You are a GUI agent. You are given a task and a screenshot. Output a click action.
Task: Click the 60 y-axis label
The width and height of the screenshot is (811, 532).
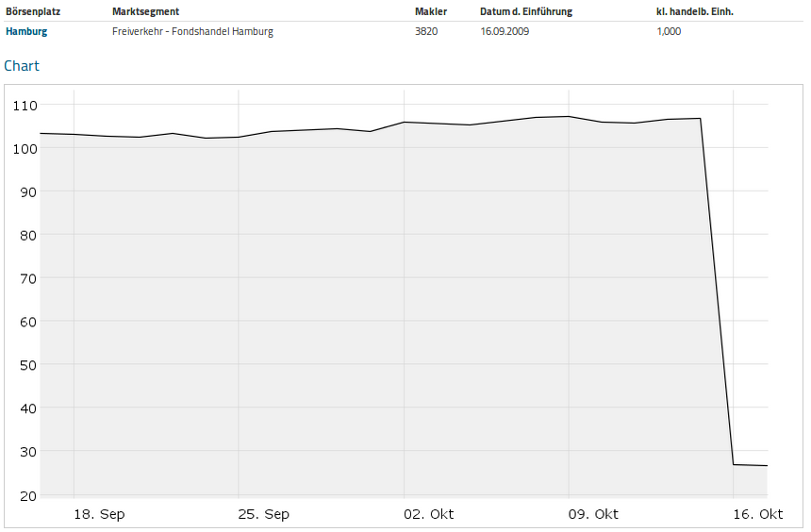pyautogui.click(x=28, y=322)
